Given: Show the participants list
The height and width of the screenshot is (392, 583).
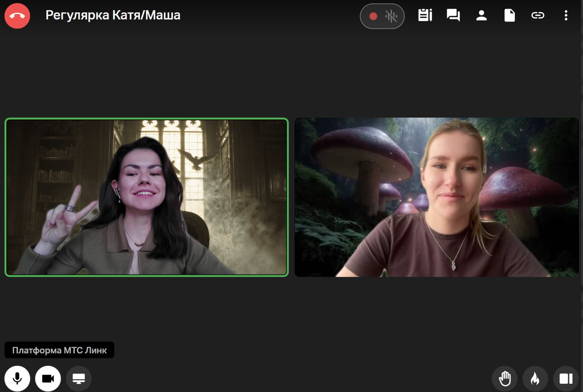Looking at the screenshot, I should (481, 15).
